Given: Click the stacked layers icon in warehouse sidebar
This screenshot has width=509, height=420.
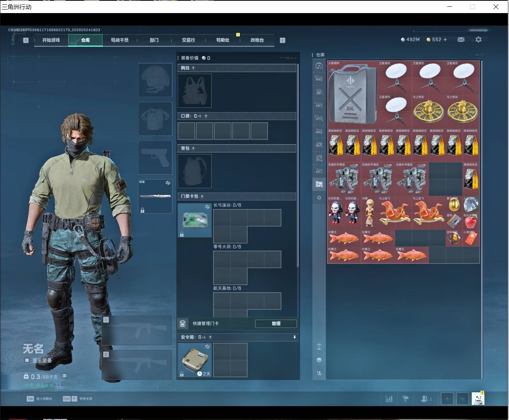Looking at the screenshot, I should [319, 360].
